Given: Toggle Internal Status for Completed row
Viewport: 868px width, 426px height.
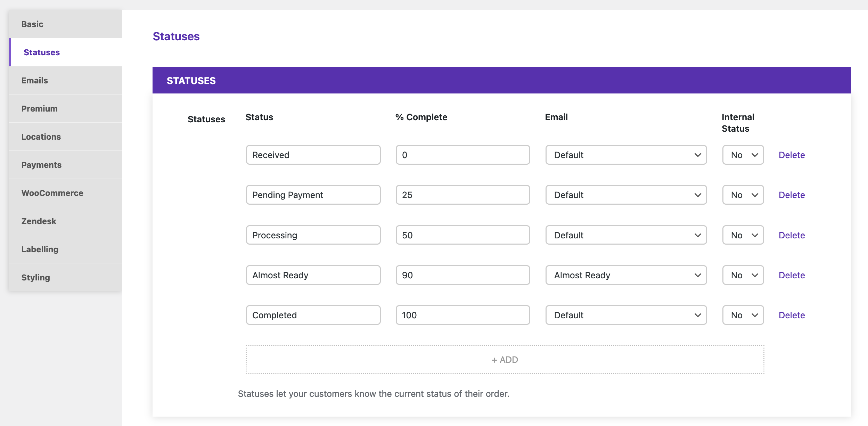Looking at the screenshot, I should [742, 315].
